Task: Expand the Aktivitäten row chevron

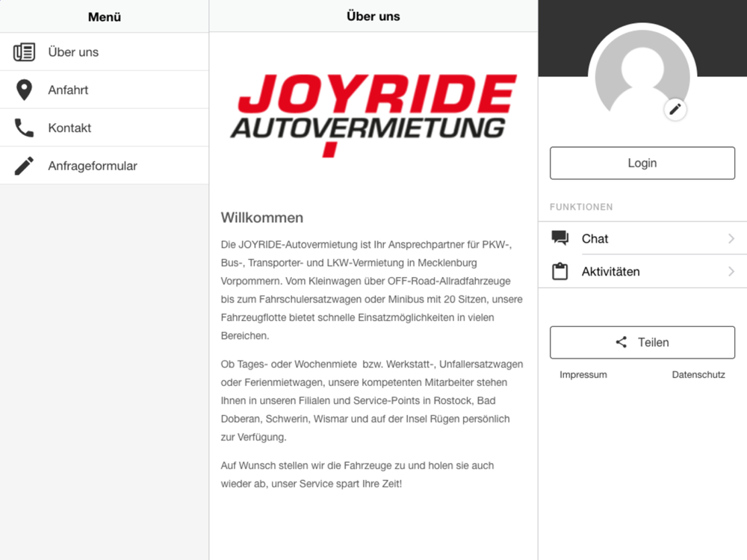Action: pyautogui.click(x=731, y=272)
